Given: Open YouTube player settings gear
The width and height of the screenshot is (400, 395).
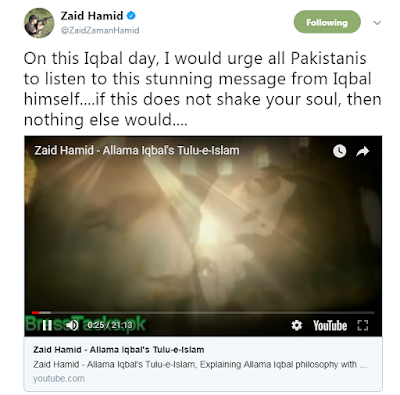Looking at the screenshot, I should 296,325.
